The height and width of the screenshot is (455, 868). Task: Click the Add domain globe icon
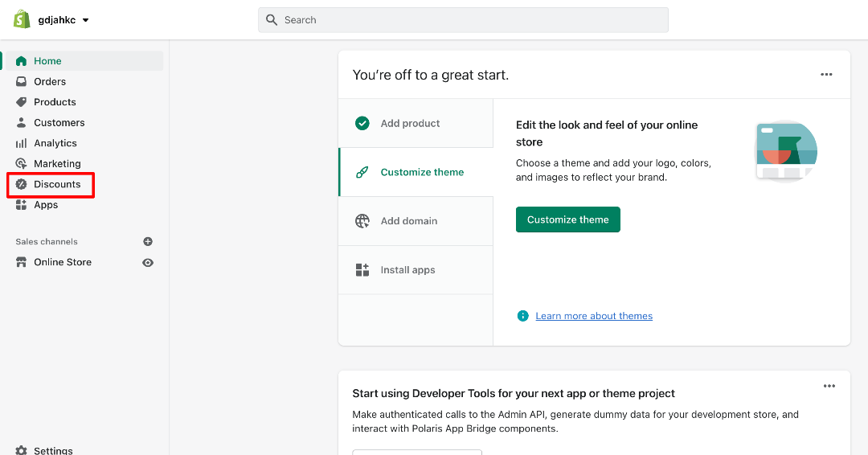click(x=362, y=221)
